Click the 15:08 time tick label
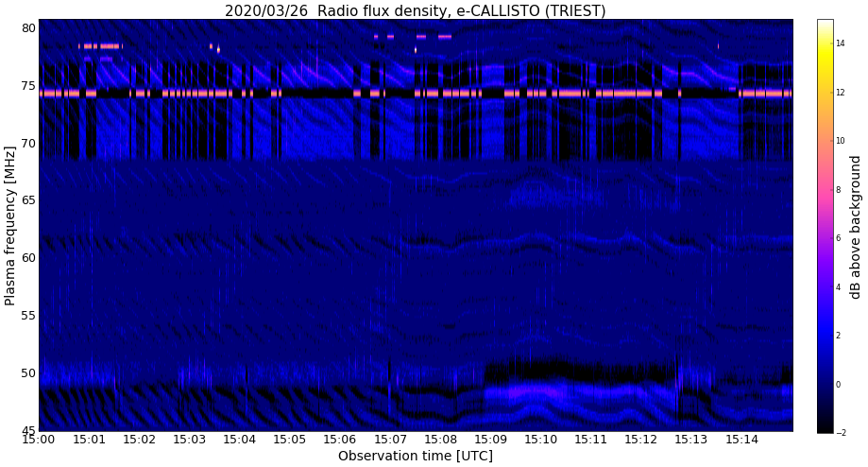 [x=441, y=440]
